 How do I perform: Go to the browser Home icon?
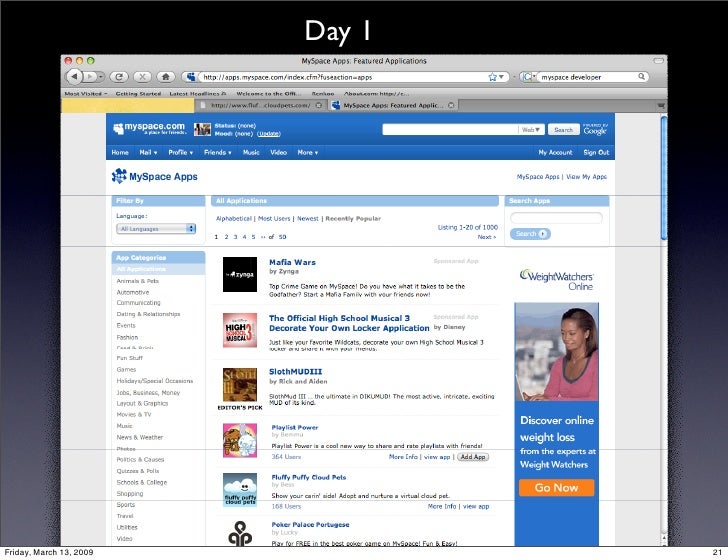(x=166, y=77)
